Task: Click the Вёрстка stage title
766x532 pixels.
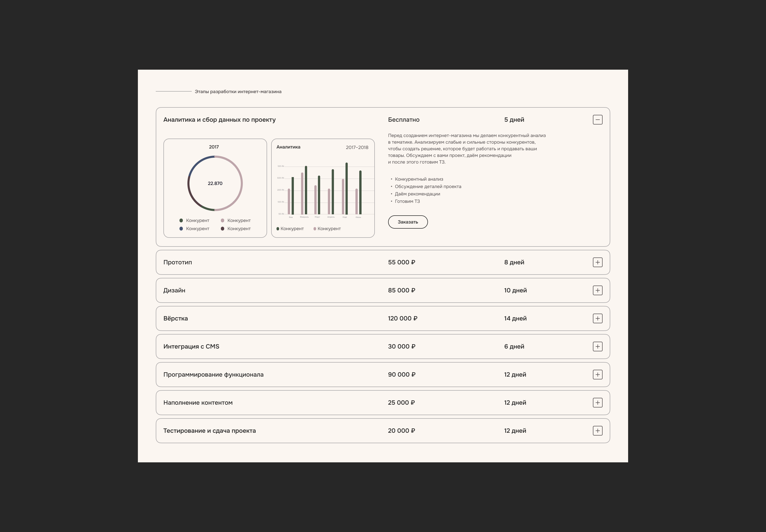Action: [175, 318]
